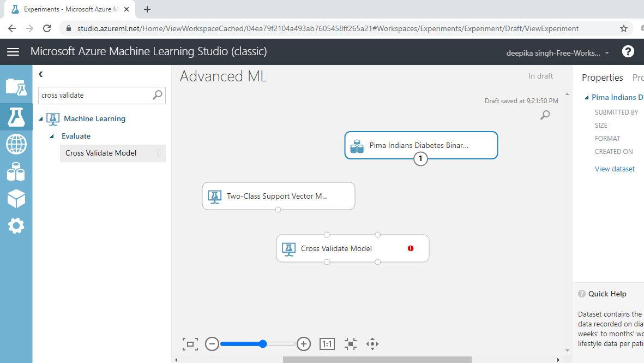Viewport: 644px width, 363px height.
Task: Open the Projects sidebar icon
Action: [16, 87]
